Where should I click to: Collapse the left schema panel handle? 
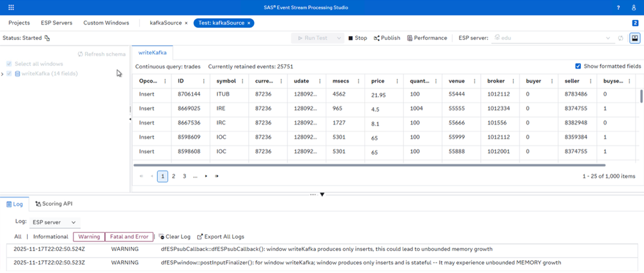130,119
